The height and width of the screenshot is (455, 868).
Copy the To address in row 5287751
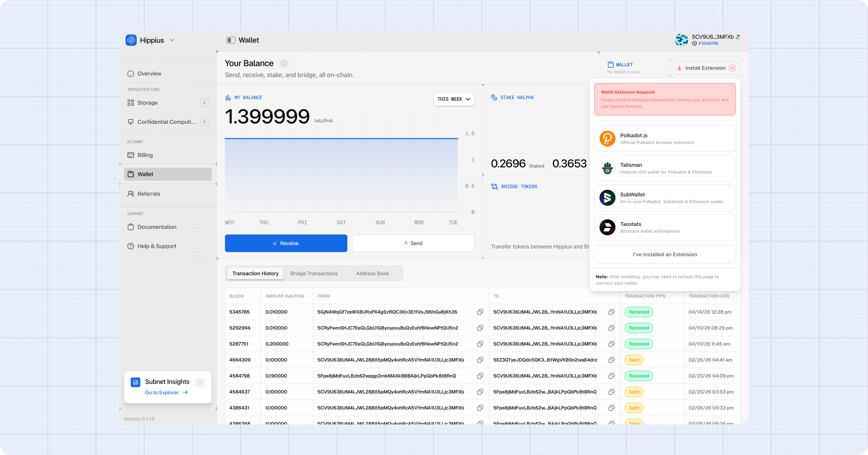[611, 344]
